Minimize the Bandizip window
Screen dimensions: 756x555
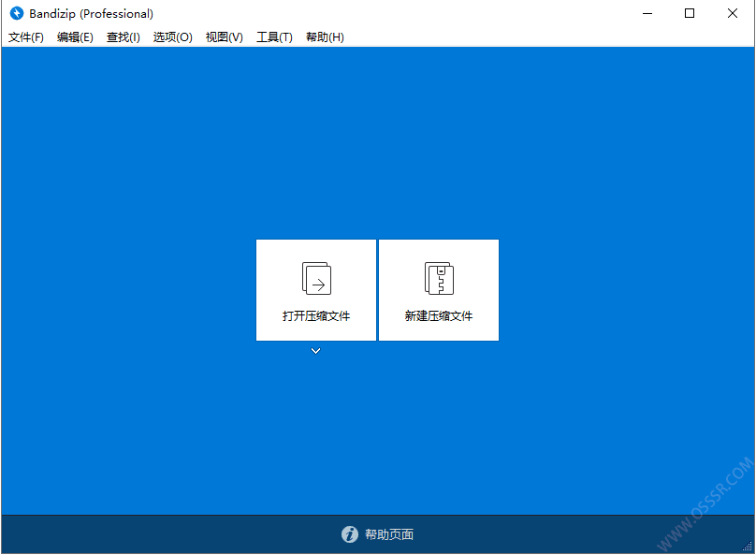click(x=647, y=13)
